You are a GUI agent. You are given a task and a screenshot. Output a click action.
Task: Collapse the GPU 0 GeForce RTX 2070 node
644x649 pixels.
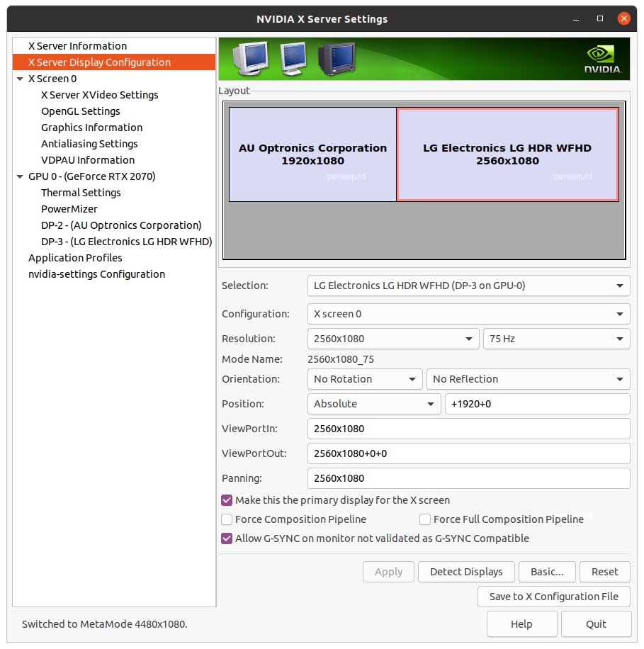(x=19, y=176)
